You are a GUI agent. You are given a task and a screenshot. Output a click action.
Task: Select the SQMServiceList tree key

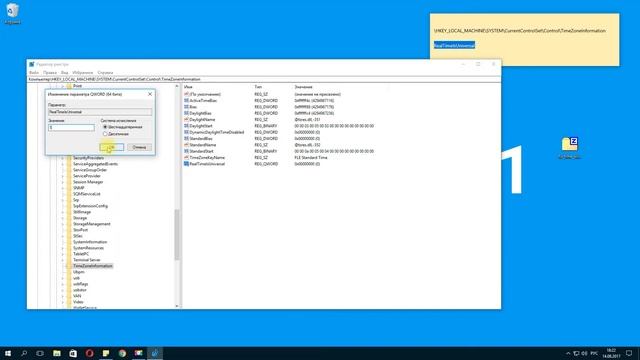coord(87,194)
